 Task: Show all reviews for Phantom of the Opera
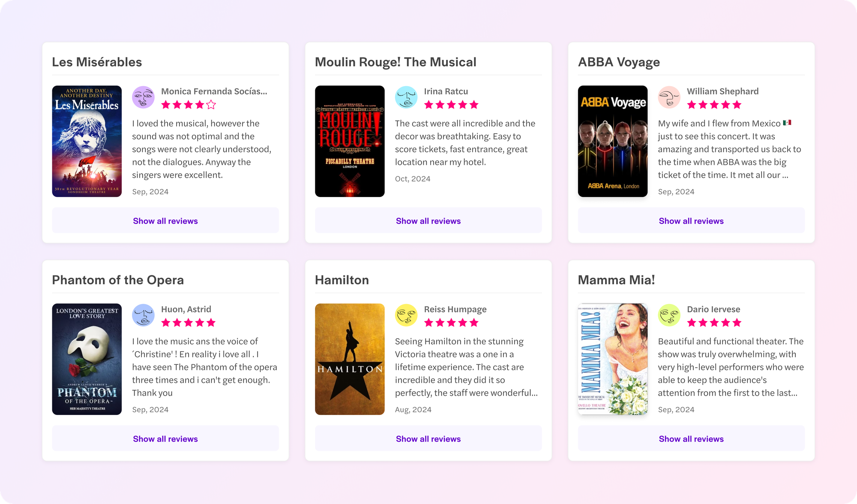click(x=165, y=438)
